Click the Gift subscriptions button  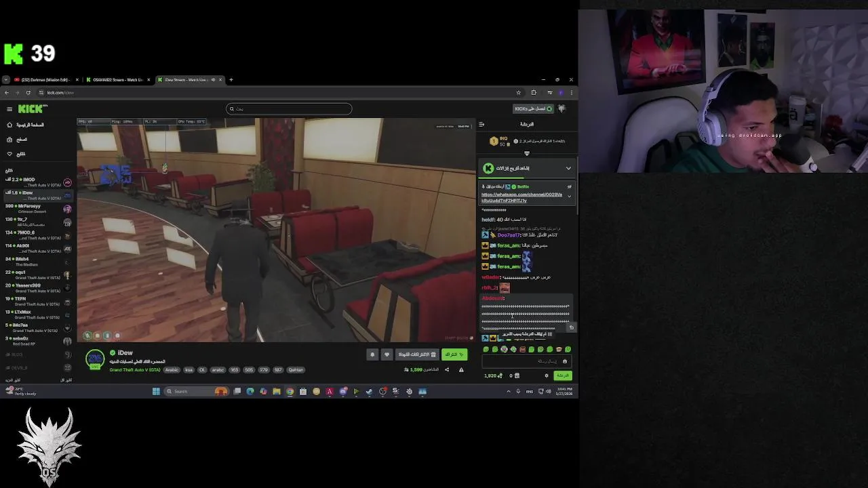pyautogui.click(x=417, y=354)
